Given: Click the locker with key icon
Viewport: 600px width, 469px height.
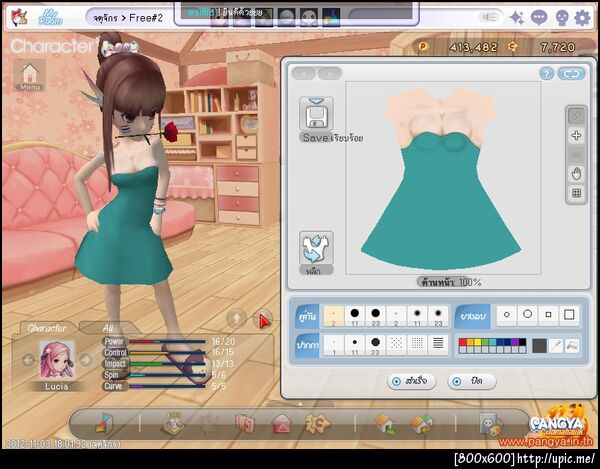Looking at the screenshot, I should tap(491, 424).
